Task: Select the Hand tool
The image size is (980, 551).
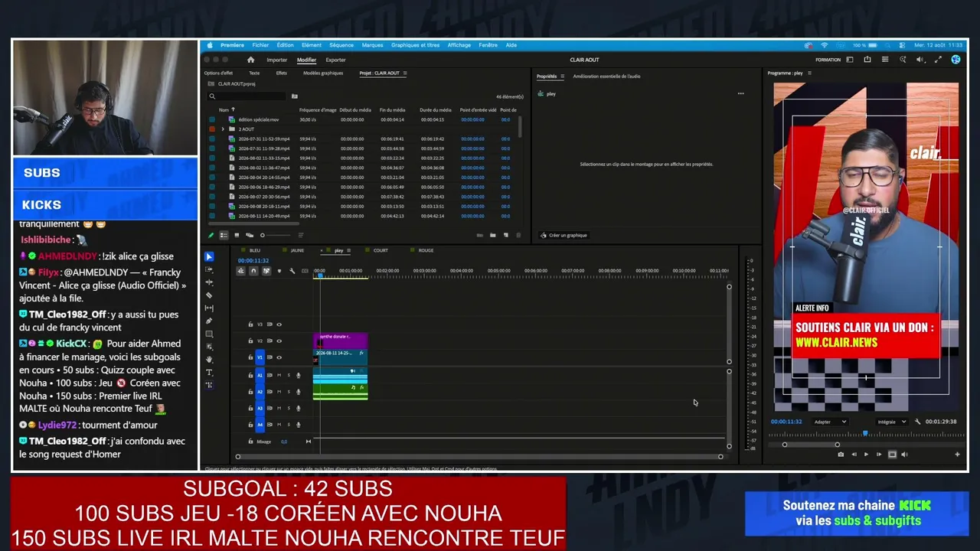Action: [210, 359]
